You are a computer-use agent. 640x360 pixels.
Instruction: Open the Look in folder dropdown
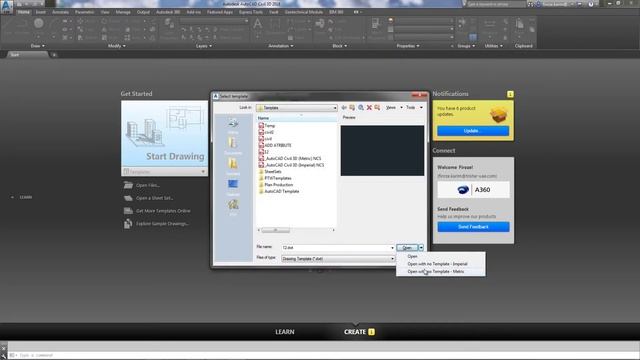pos(297,108)
